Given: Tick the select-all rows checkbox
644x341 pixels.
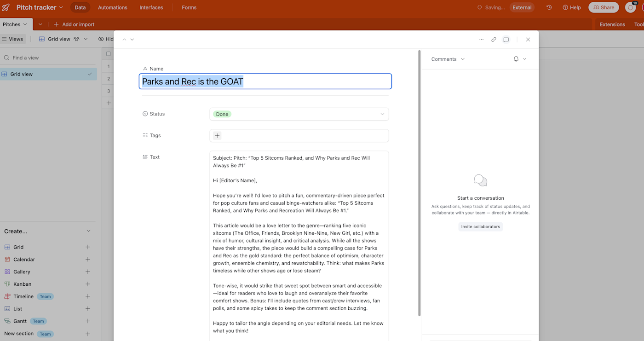Looking at the screenshot, I should coord(109,54).
